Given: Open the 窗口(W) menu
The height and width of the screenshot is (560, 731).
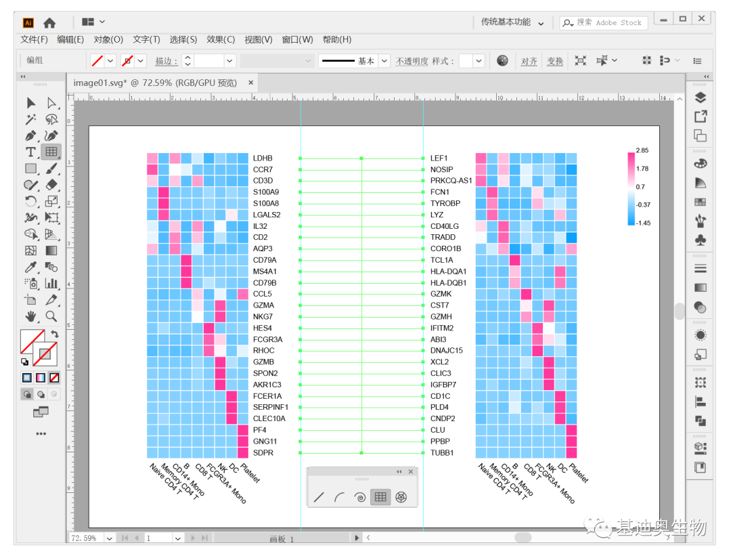Looking at the screenshot, I should tap(297, 40).
